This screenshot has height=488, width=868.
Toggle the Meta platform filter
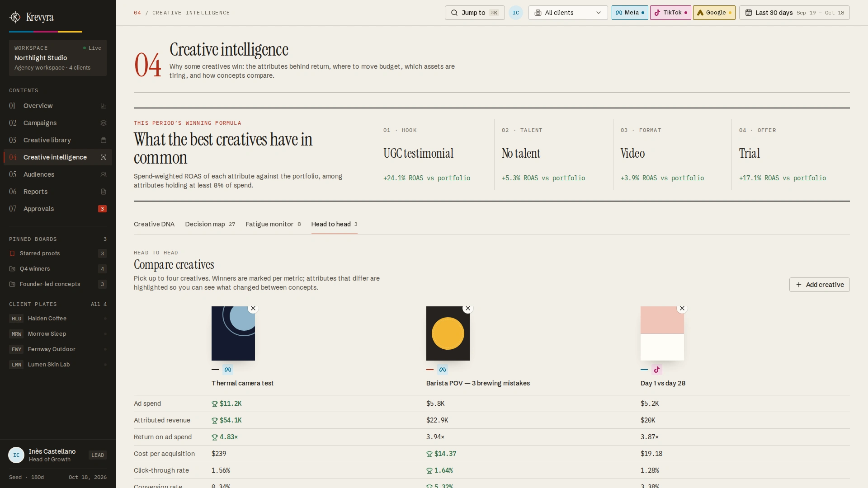coord(630,13)
